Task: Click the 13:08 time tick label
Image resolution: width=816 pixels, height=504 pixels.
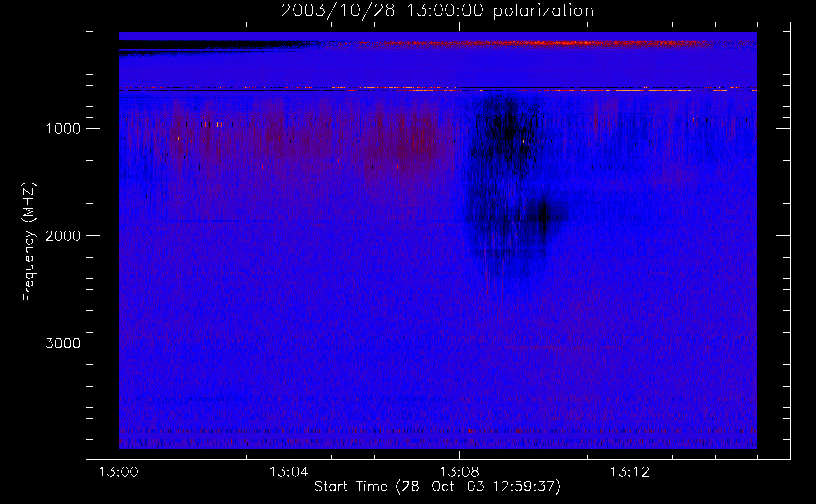Action: point(459,472)
